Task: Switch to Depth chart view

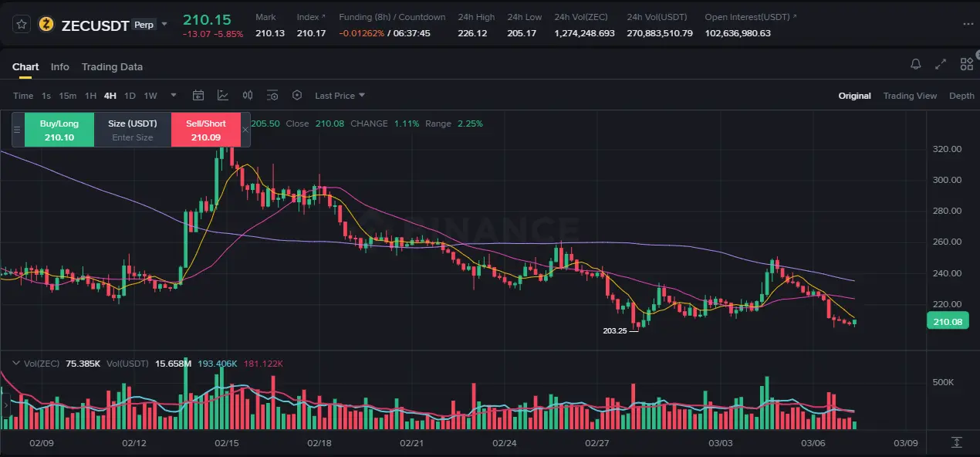Action: click(961, 96)
